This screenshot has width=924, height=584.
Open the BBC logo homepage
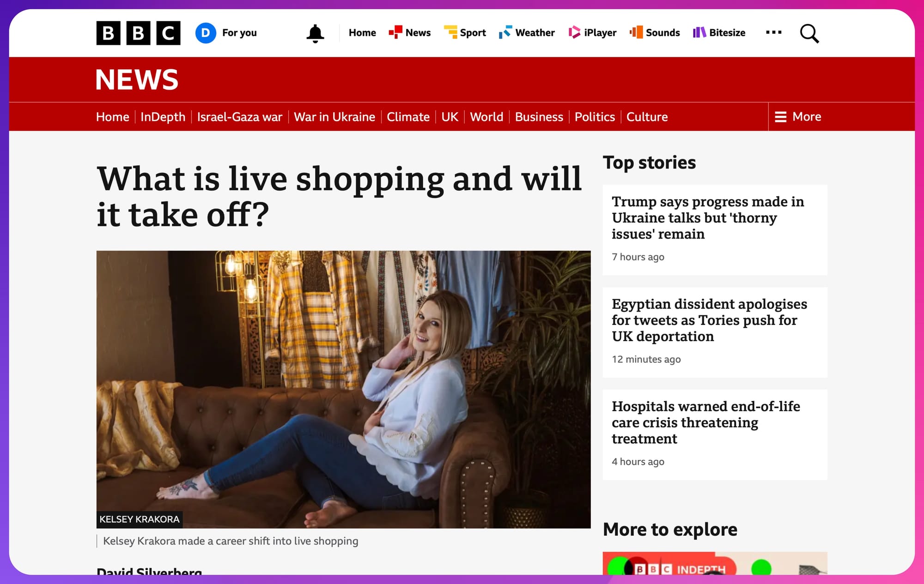(138, 33)
